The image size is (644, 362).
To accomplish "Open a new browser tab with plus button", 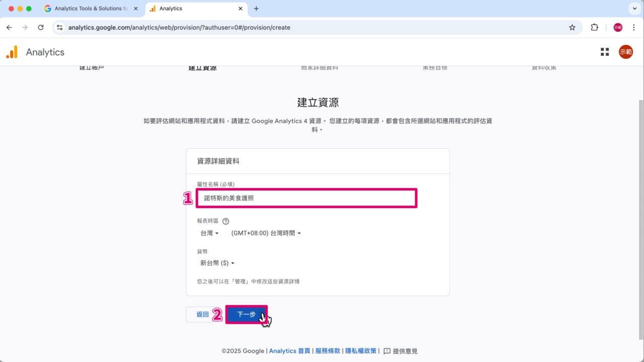I will click(257, 9).
